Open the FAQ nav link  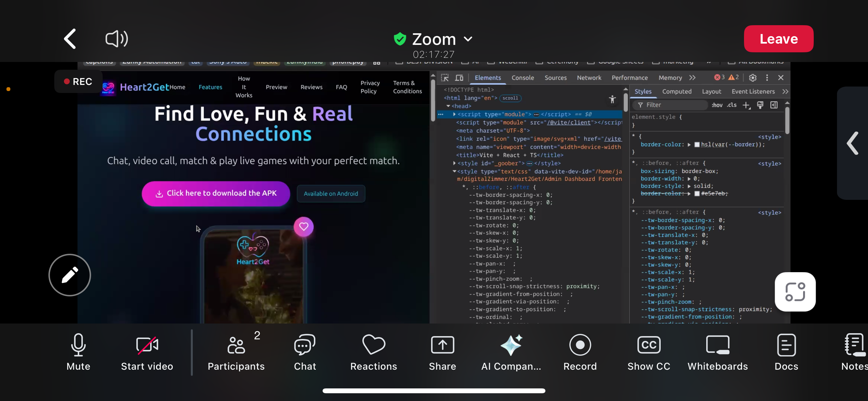(341, 87)
